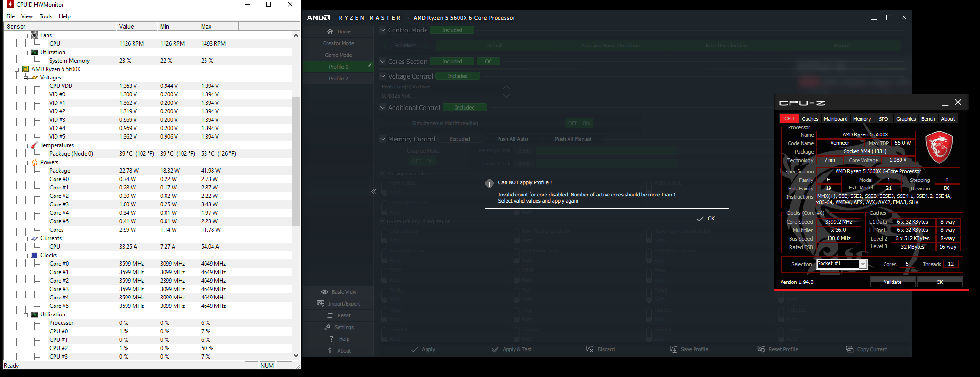980x377 pixels.
Task: Toggle Memory Control Excluded button
Action: pyautogui.click(x=460, y=139)
